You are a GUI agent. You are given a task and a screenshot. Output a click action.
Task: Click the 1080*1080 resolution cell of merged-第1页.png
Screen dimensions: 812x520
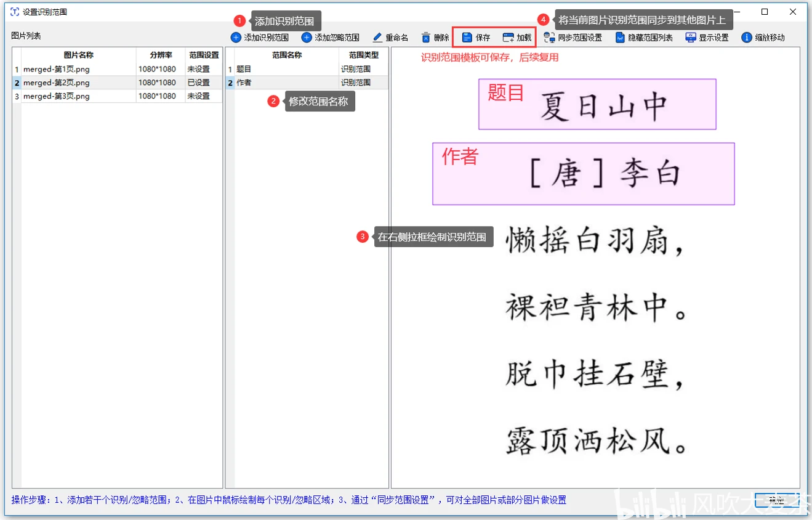(160, 69)
